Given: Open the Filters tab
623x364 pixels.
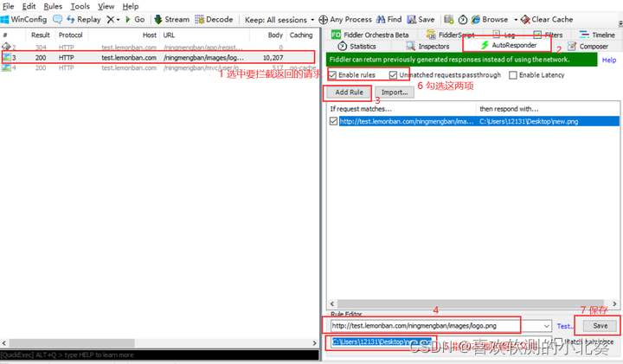Looking at the screenshot, I should click(549, 35).
